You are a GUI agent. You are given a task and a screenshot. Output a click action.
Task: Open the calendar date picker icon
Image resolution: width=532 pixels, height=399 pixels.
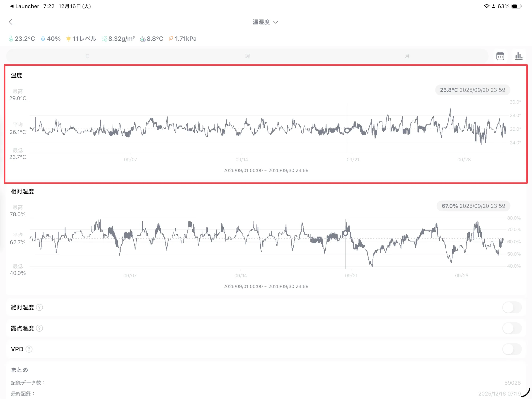[x=500, y=56]
